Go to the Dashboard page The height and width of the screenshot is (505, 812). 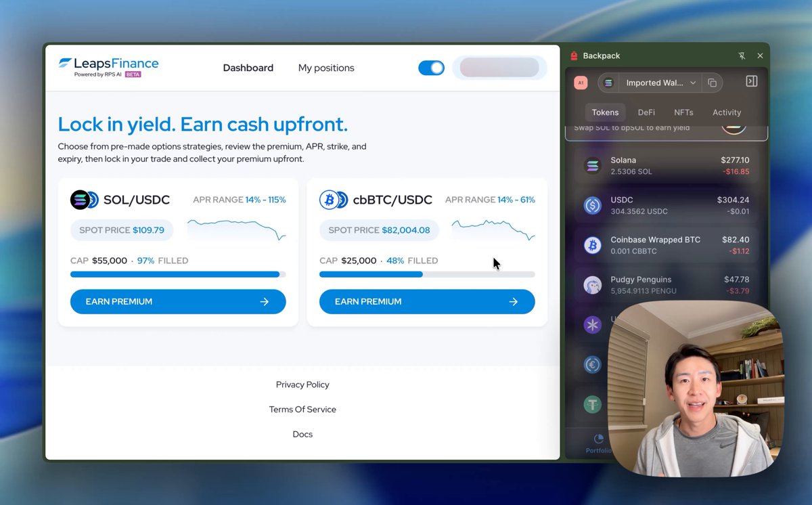tap(248, 68)
